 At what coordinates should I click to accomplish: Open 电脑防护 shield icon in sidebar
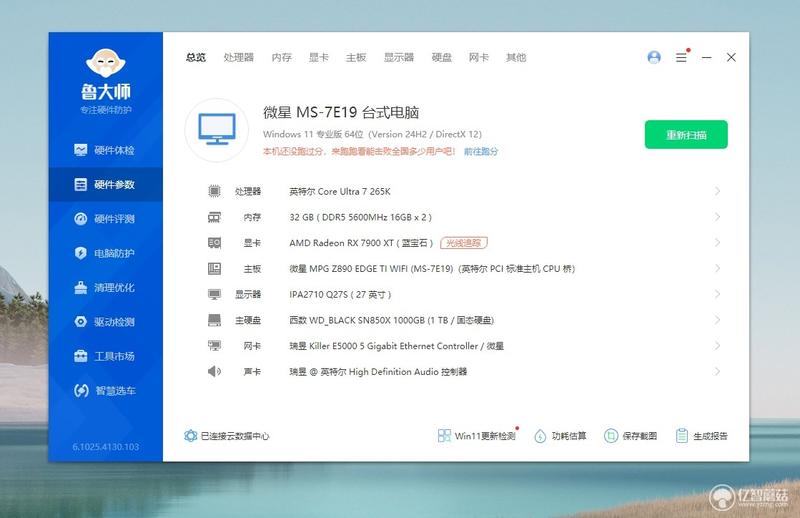81,253
